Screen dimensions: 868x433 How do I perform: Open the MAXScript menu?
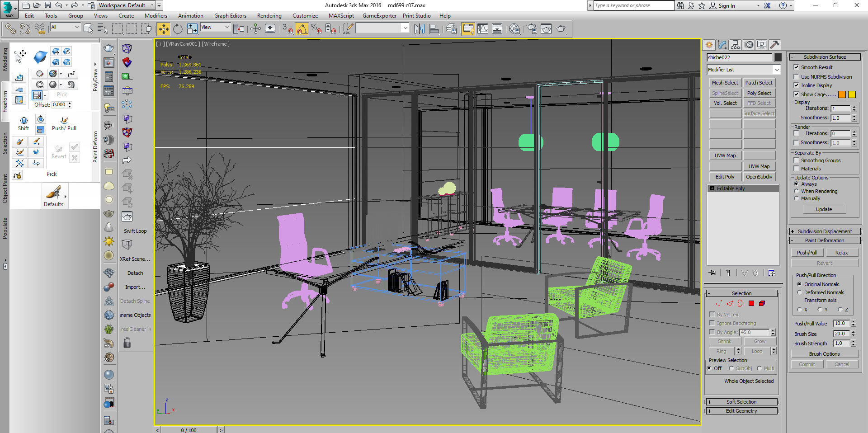(x=341, y=16)
